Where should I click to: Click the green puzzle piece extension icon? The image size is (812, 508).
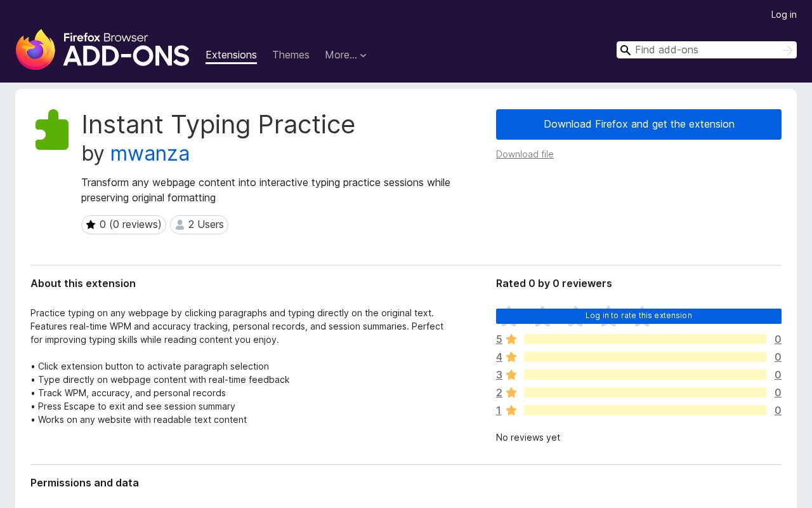click(52, 130)
